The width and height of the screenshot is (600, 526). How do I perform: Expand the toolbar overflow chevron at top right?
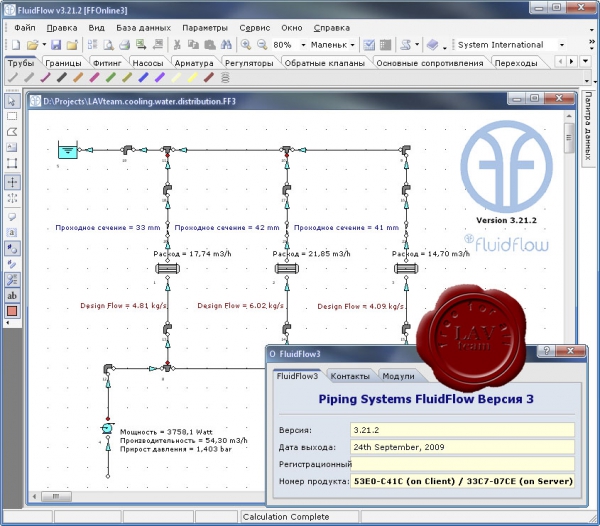(592, 42)
